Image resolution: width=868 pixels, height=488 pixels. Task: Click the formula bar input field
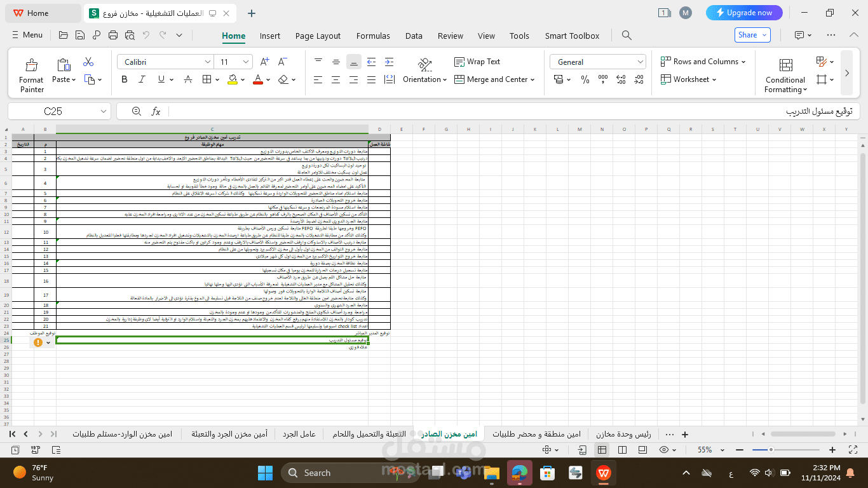click(515, 111)
